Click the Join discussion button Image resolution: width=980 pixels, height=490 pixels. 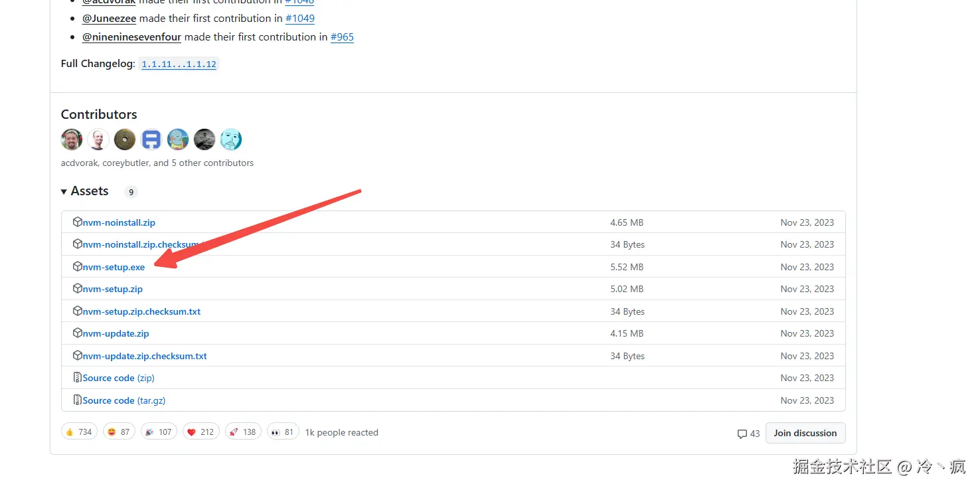(805, 433)
